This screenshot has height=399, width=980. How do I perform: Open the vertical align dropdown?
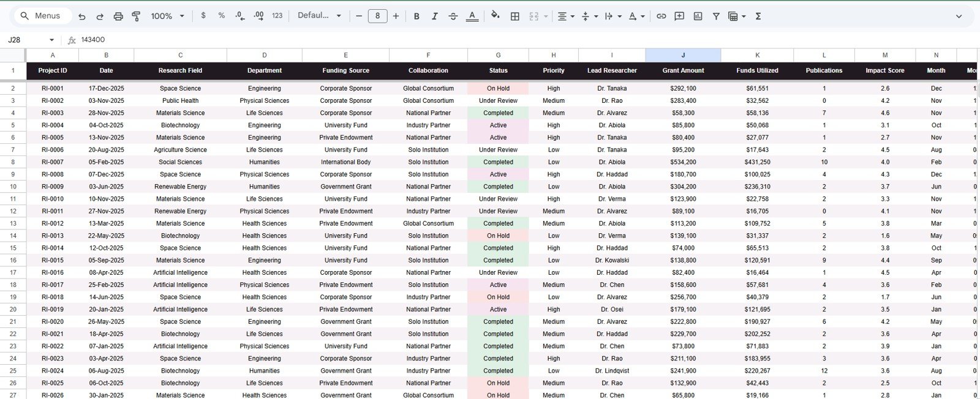589,17
